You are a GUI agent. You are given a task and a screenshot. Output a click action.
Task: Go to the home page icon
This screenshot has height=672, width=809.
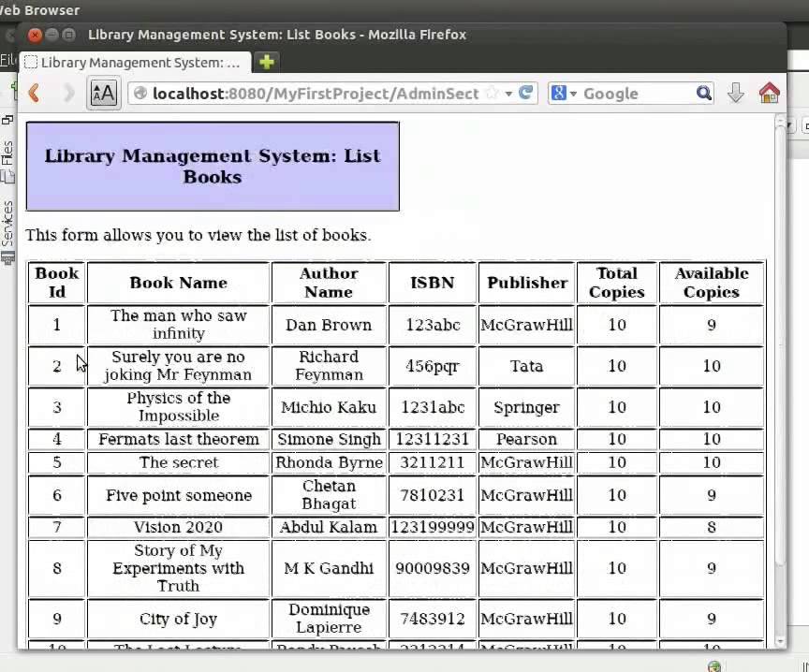pyautogui.click(x=769, y=93)
